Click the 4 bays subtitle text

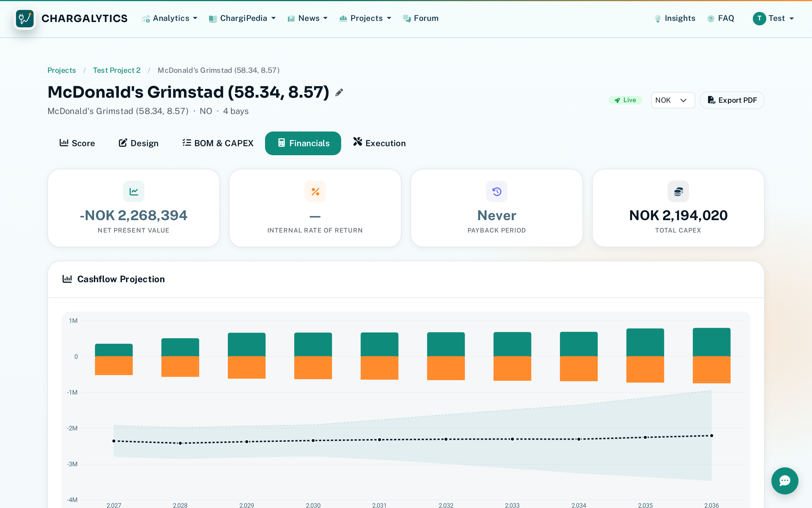[x=236, y=111]
